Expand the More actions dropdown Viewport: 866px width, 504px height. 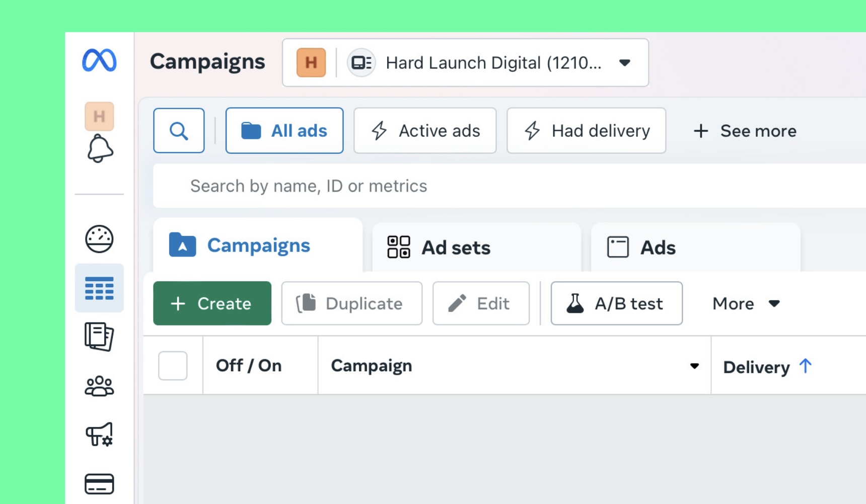point(745,303)
